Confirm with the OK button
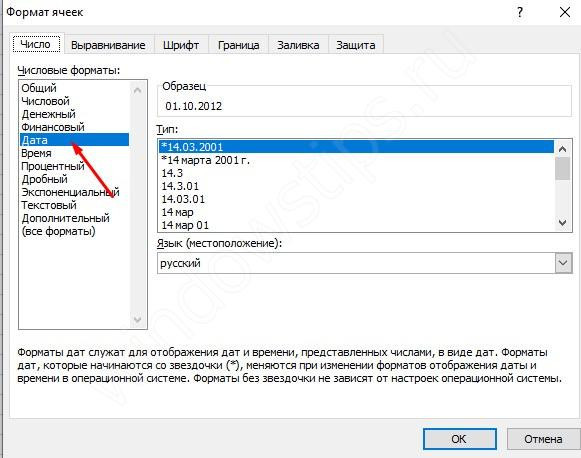The height and width of the screenshot is (458, 581). [459, 439]
